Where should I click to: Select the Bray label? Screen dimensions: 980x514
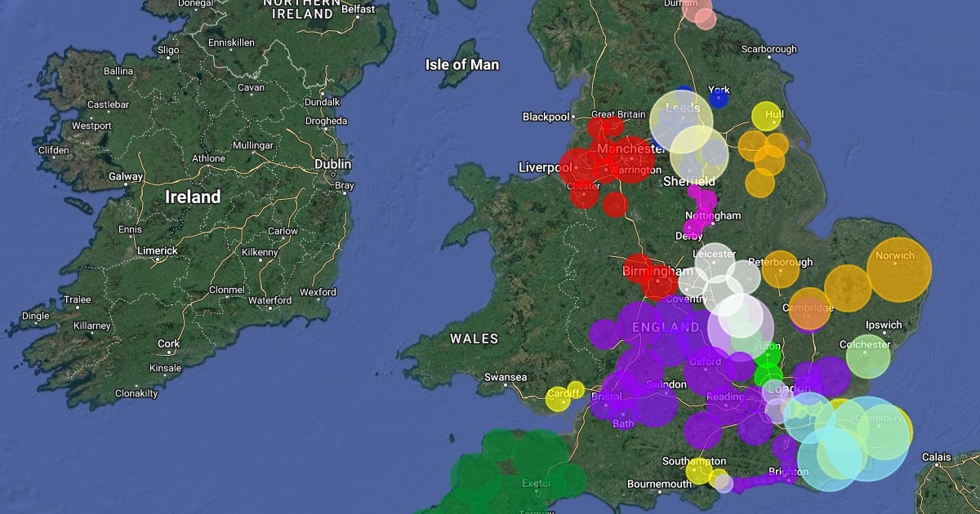point(345,185)
